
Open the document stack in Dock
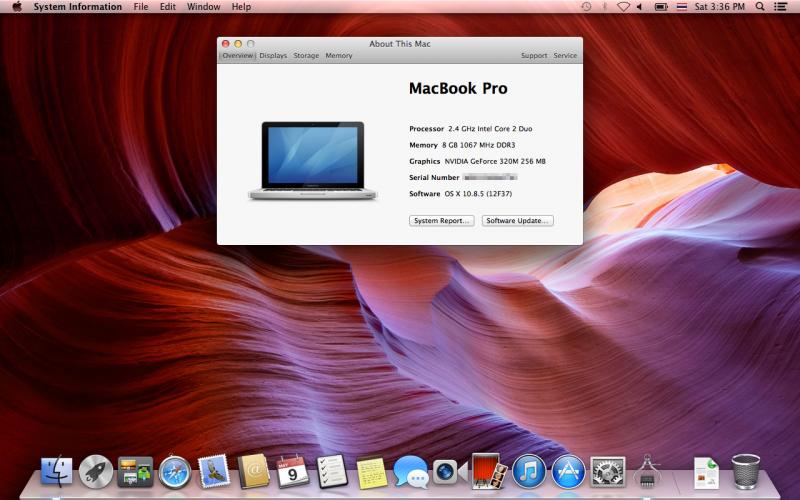706,473
